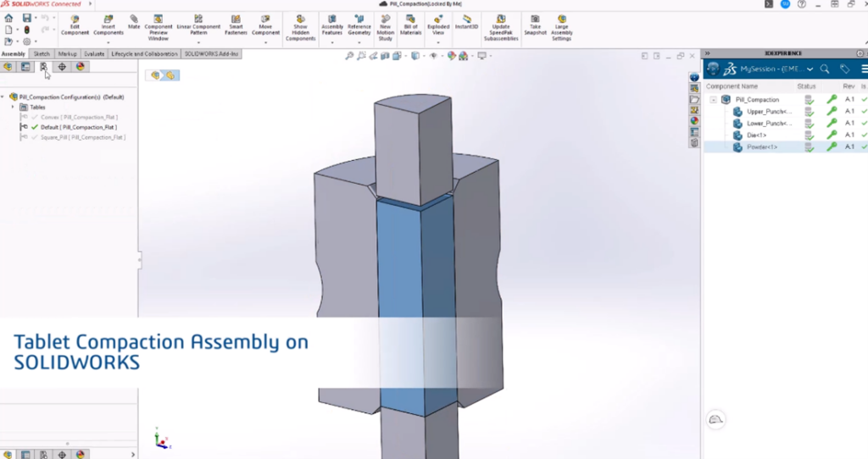Click the Status column header

[806, 86]
